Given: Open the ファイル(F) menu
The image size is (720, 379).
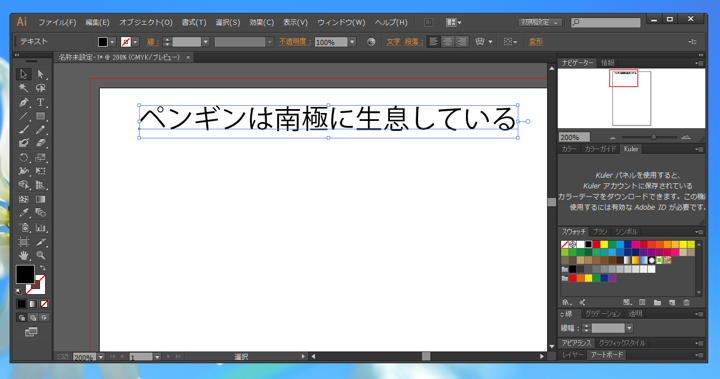Looking at the screenshot, I should pyautogui.click(x=57, y=23).
